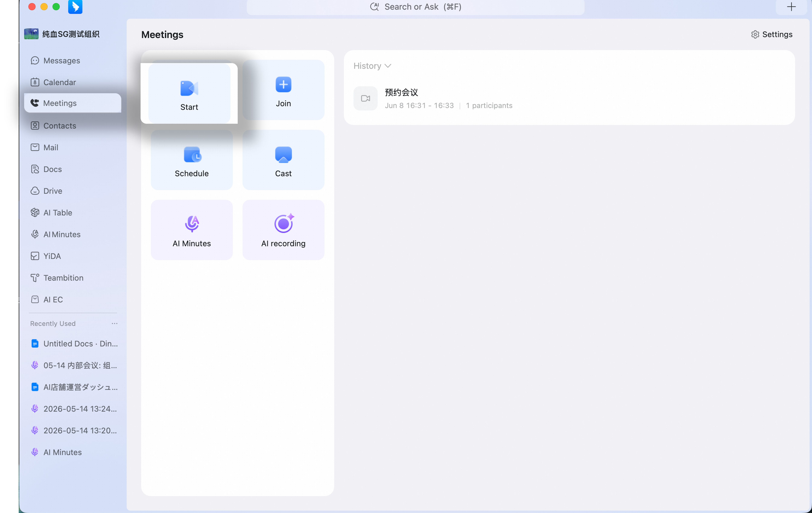Viewport: 812px width, 513px height.
Task: Open YiDA from the sidebar
Action: coord(73,256)
